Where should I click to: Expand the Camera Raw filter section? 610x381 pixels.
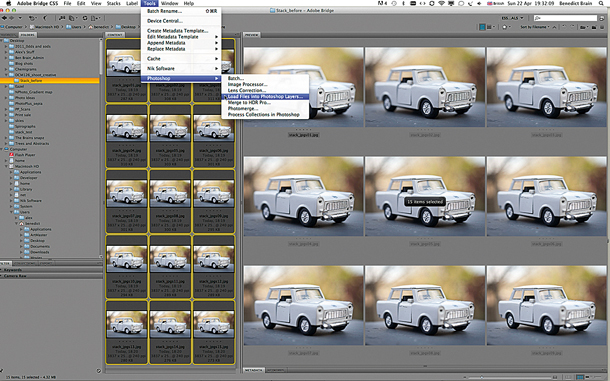coord(2,276)
